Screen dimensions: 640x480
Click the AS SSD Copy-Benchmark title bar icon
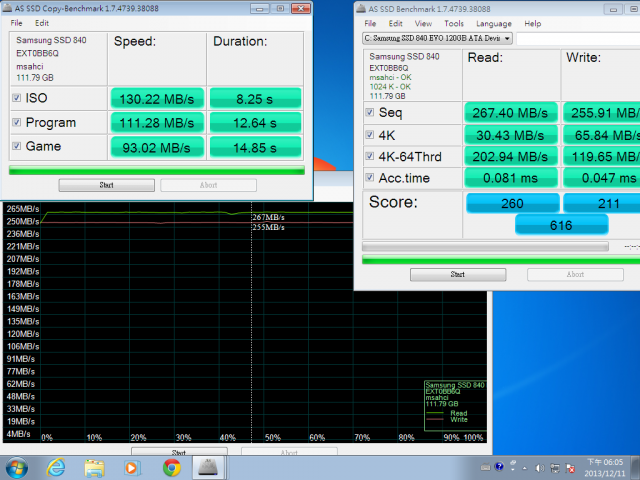click(7, 8)
